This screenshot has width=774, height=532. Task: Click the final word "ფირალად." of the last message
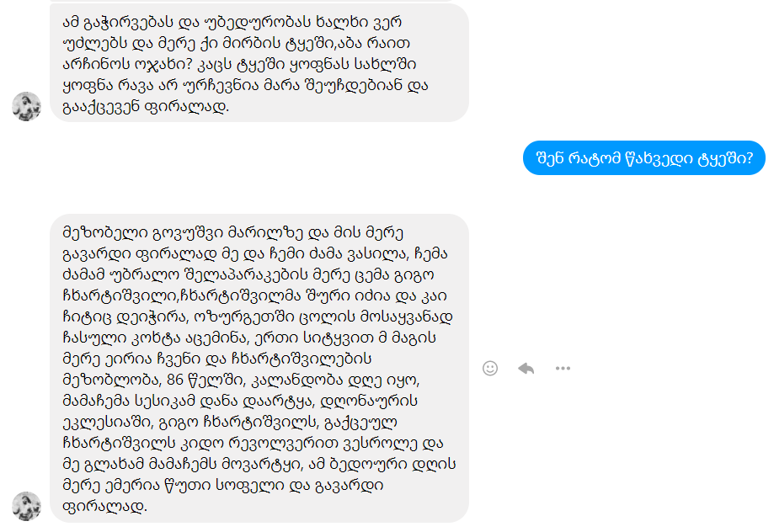point(104,506)
